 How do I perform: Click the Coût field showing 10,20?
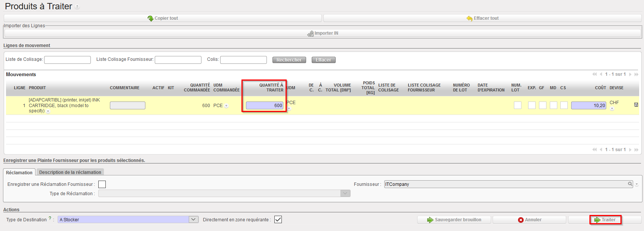click(x=589, y=106)
